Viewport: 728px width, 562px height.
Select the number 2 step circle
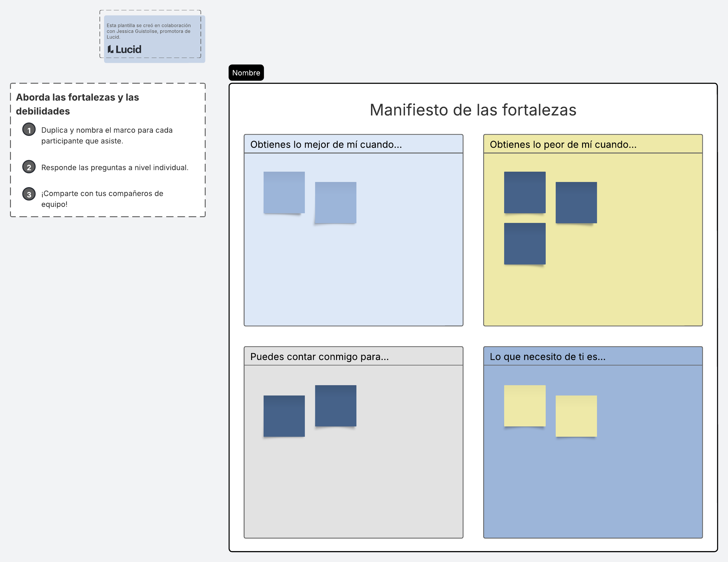coord(29,167)
